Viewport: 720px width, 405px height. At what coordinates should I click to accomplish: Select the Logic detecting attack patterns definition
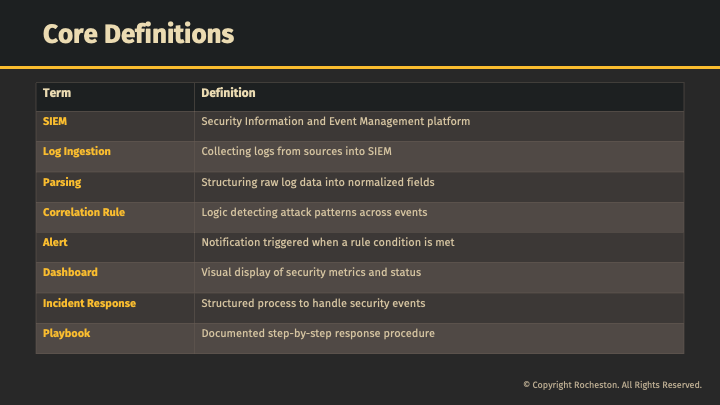pyautogui.click(x=314, y=212)
